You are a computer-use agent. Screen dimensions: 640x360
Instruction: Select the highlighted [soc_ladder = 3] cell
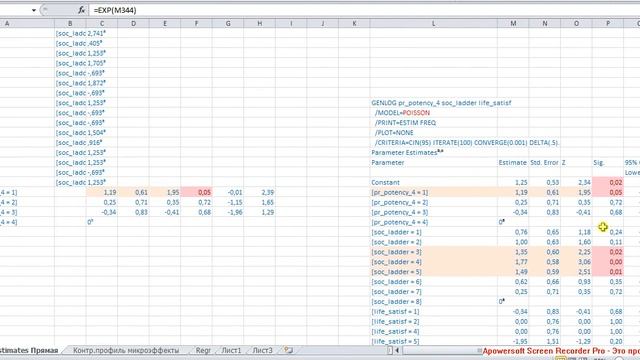(433, 252)
